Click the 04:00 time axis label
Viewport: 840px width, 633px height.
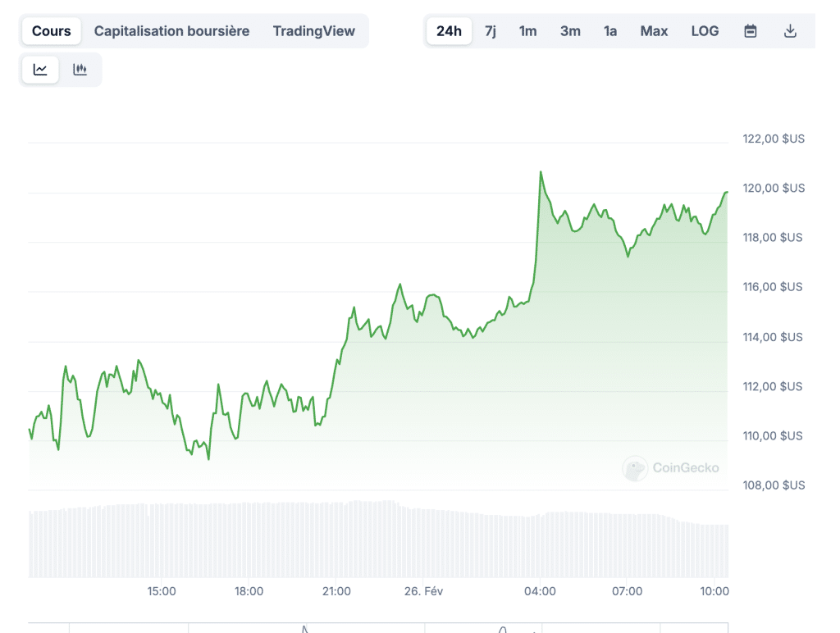coord(540,591)
